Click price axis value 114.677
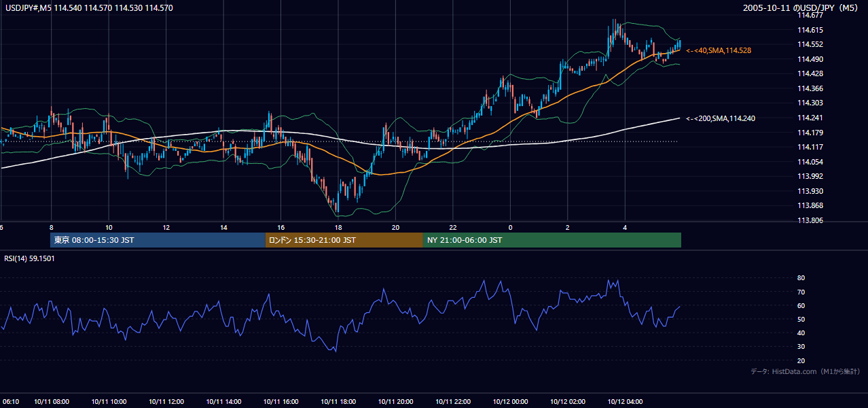 (810, 16)
